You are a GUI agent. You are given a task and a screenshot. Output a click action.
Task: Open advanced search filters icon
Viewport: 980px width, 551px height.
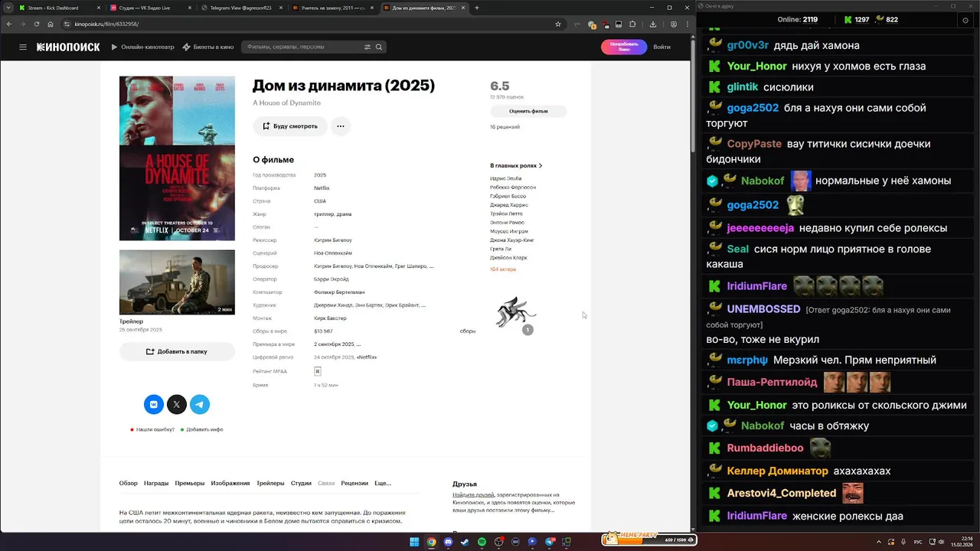click(367, 47)
